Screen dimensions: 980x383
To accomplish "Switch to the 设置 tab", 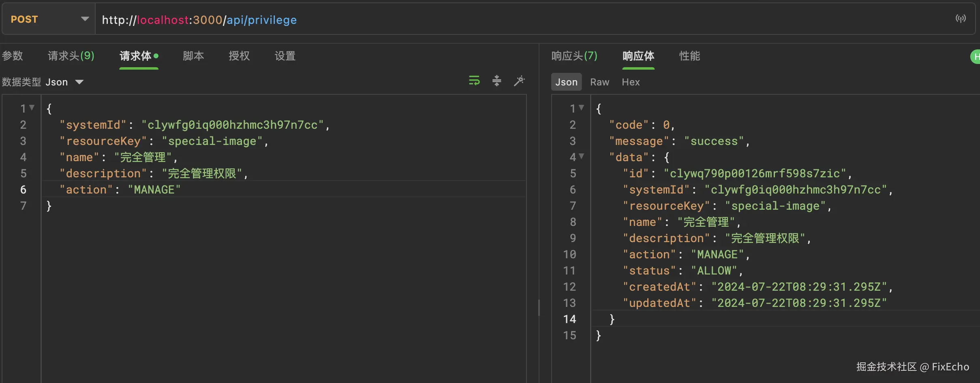I will [285, 56].
